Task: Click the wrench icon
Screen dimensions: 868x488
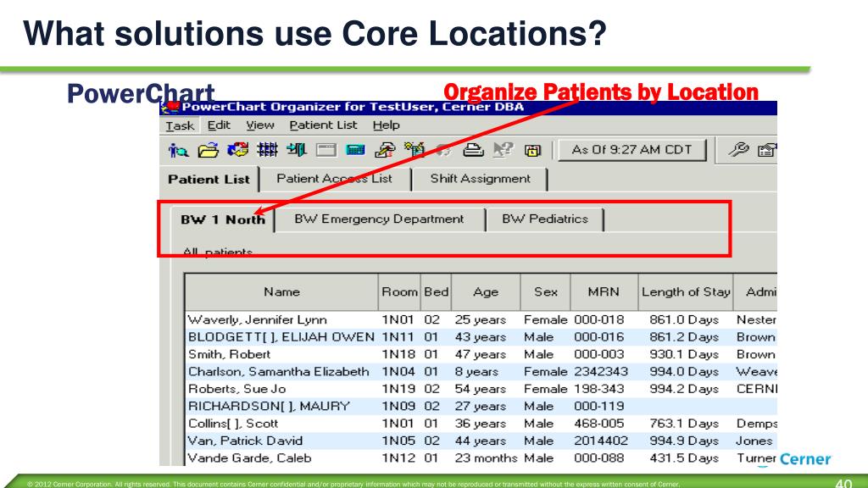Action: [x=738, y=149]
